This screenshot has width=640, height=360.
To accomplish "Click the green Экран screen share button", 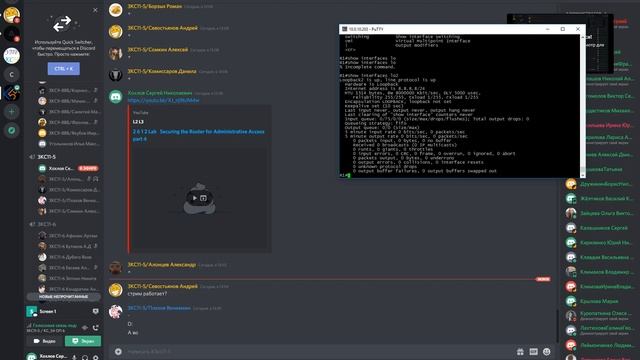I will (x=83, y=341).
